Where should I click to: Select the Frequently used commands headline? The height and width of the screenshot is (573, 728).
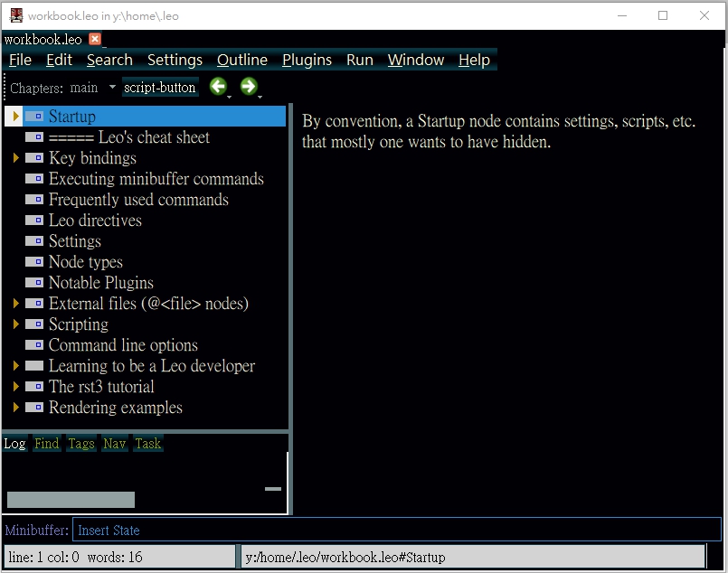point(138,200)
